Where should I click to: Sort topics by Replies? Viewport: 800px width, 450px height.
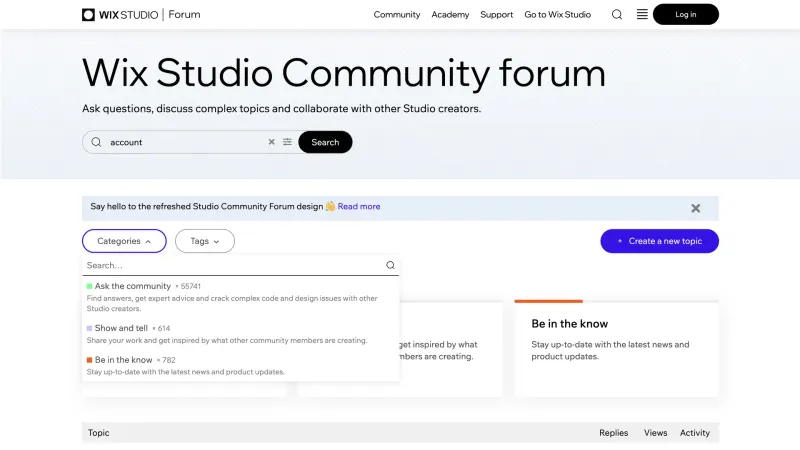(x=613, y=433)
